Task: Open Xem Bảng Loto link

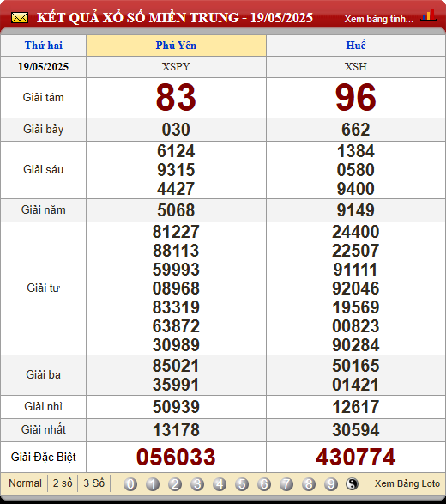Action: coord(407,483)
